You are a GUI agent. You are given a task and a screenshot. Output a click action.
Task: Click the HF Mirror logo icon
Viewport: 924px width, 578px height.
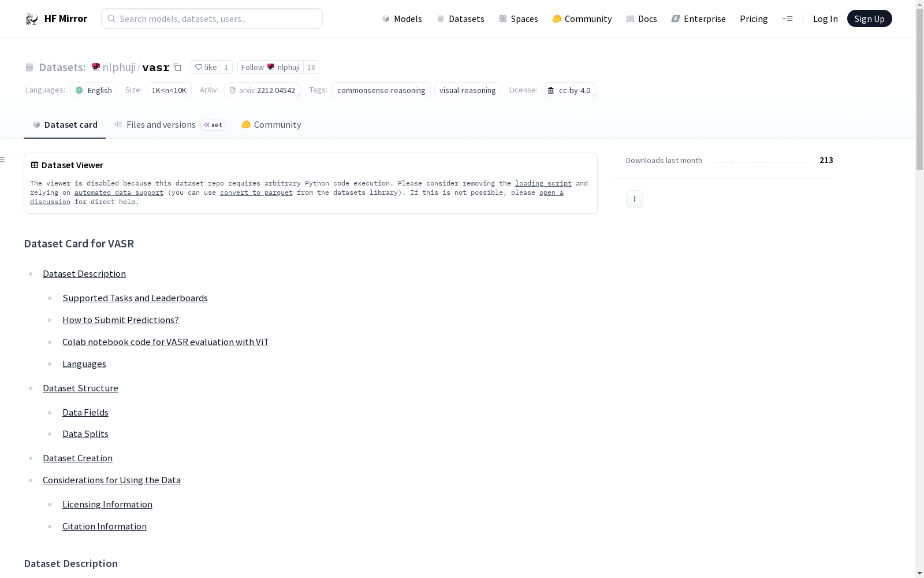click(32, 19)
